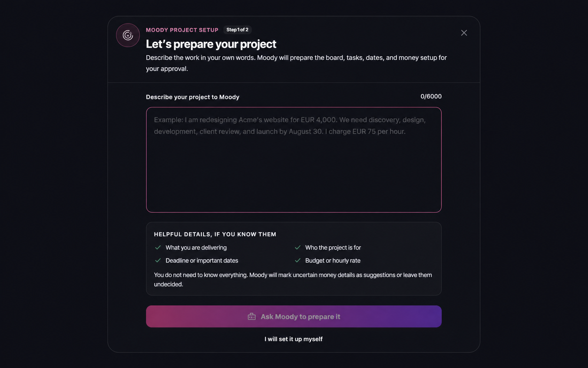Click the briefcase icon on Ask Moody button
The width and height of the screenshot is (588, 368).
[252, 316]
